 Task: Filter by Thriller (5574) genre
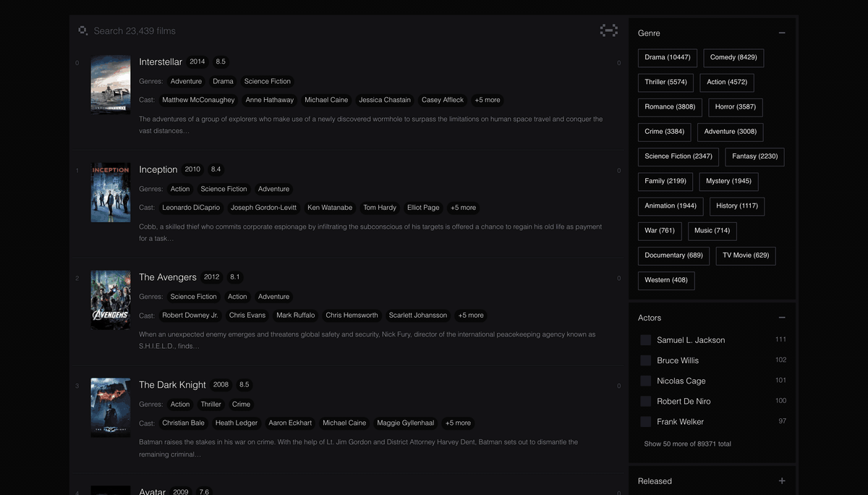(x=666, y=82)
